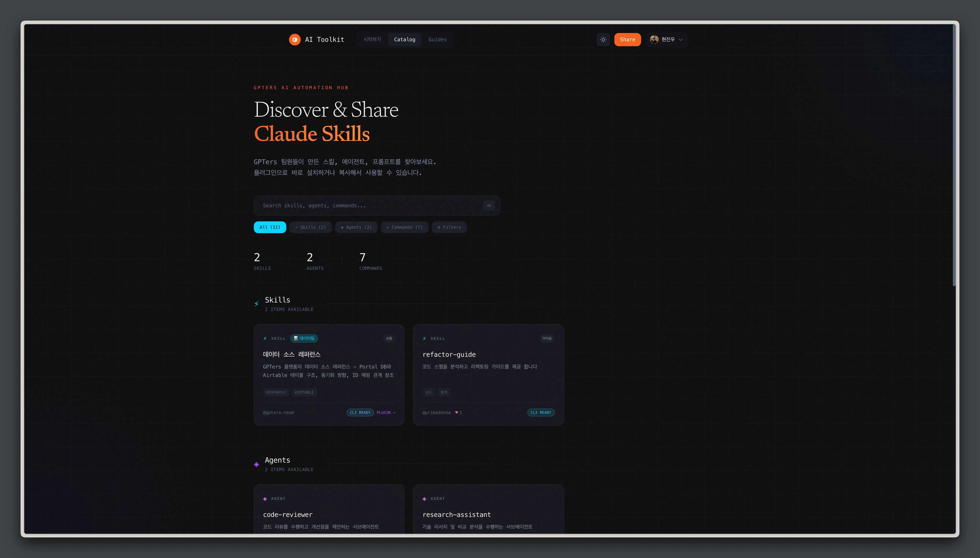
Task: Click the purple diamond icon beside Agents heading
Action: click(x=256, y=464)
